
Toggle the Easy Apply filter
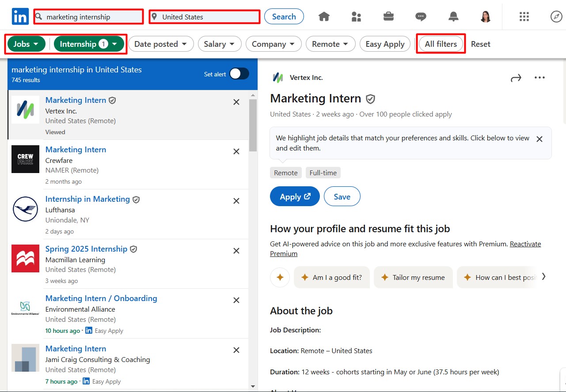point(385,44)
